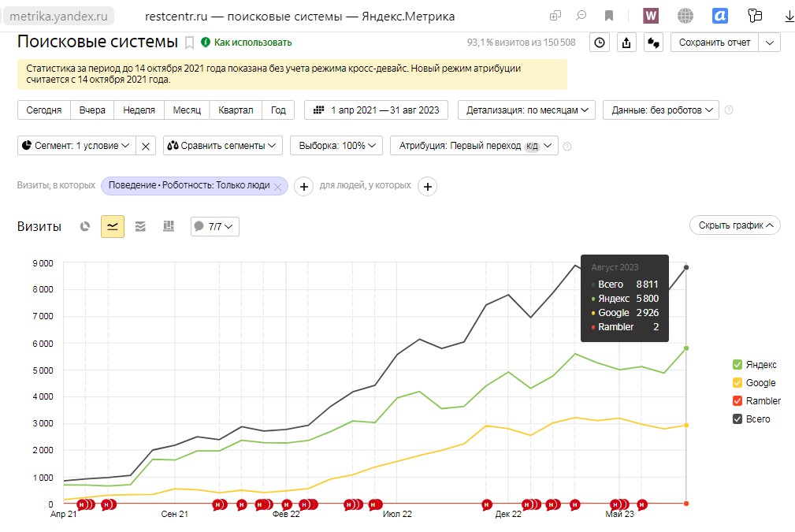
Task: Open the Выборка: 100% dropdown
Action: pos(336,146)
